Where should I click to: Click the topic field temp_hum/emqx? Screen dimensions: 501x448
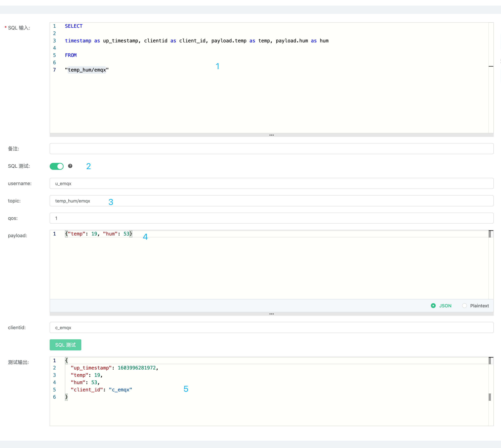pyautogui.click(x=271, y=201)
